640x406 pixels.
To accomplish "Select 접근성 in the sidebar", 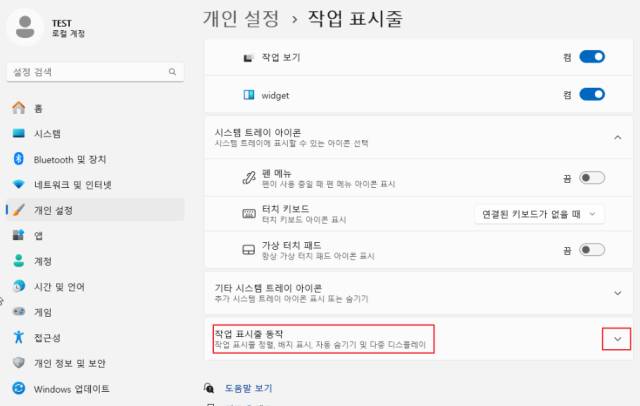I will tap(48, 338).
